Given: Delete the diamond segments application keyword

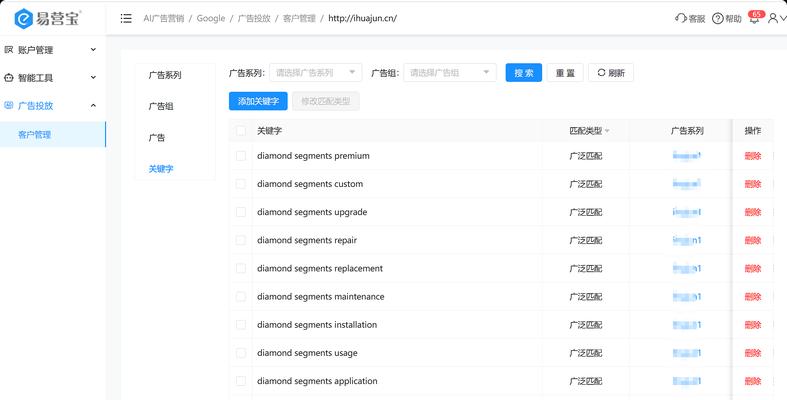Looking at the screenshot, I should click(x=753, y=381).
